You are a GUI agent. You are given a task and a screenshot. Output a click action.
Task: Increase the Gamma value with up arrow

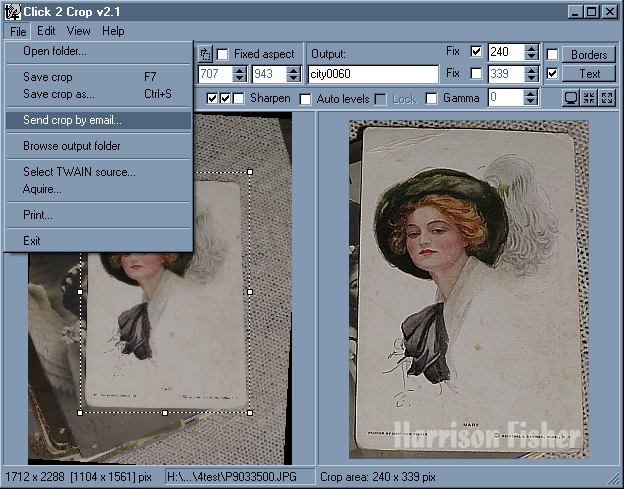[x=531, y=94]
